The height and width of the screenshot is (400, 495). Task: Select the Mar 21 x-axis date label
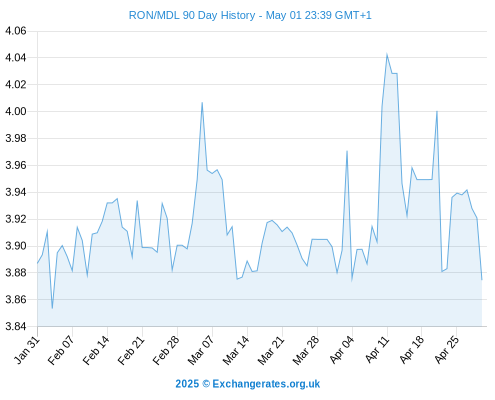click(271, 350)
